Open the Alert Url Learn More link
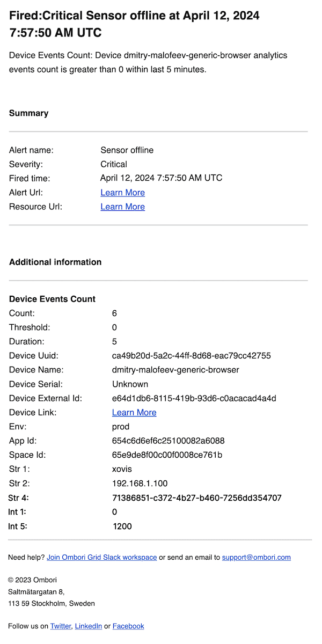Viewport: 322px width, 644px height. (x=122, y=193)
